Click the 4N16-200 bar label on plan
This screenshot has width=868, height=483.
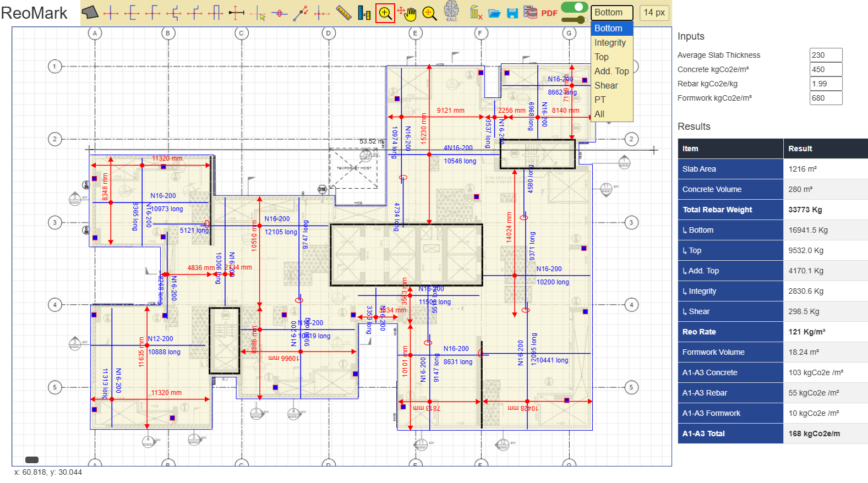pyautogui.click(x=458, y=148)
